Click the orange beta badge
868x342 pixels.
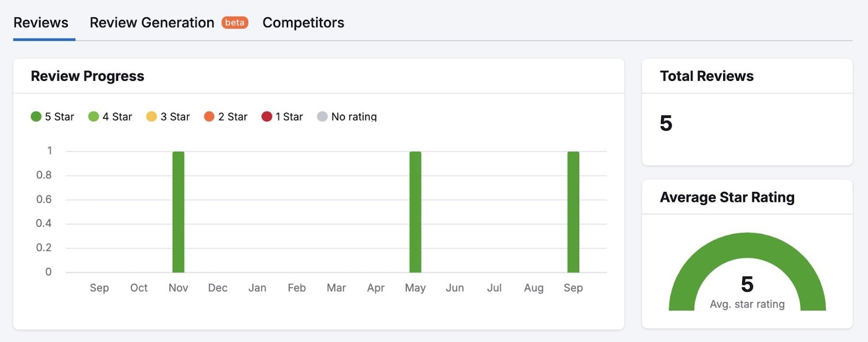tap(235, 23)
